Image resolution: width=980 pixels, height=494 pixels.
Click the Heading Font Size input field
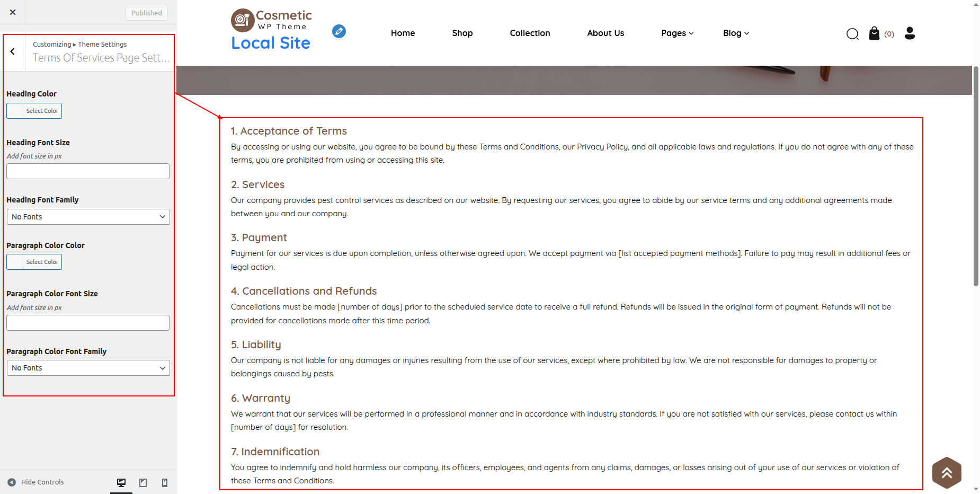[x=88, y=171]
